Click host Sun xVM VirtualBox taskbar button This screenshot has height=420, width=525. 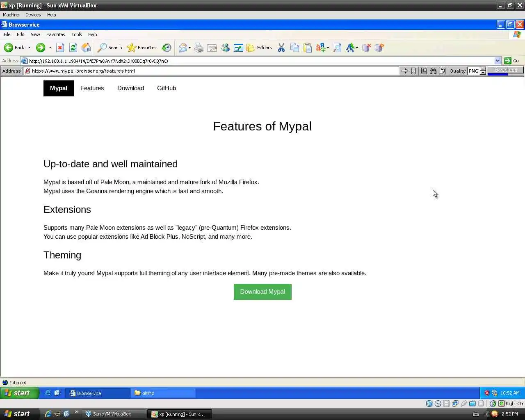tap(114, 414)
